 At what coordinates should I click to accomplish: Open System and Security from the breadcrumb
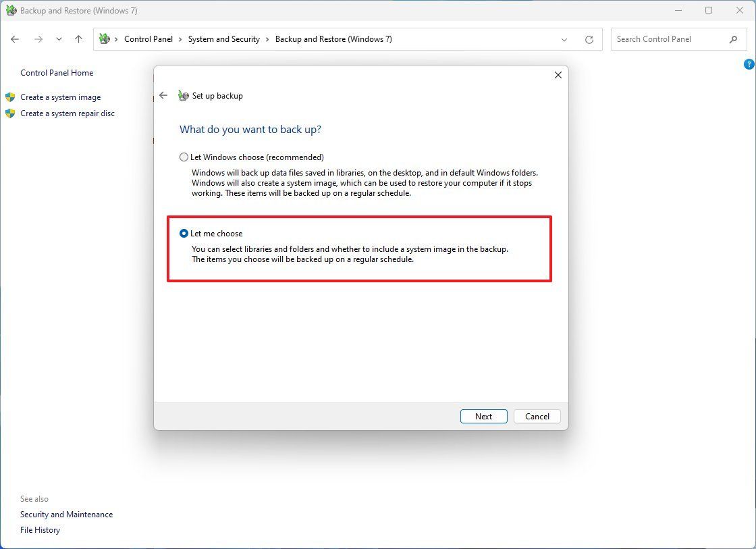pos(224,39)
